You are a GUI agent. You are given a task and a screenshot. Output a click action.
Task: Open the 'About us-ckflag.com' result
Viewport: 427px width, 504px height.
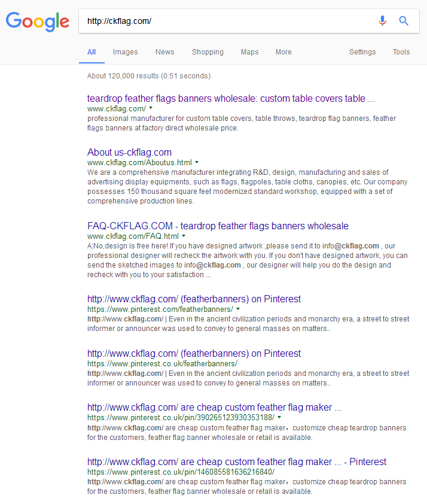pos(129,153)
